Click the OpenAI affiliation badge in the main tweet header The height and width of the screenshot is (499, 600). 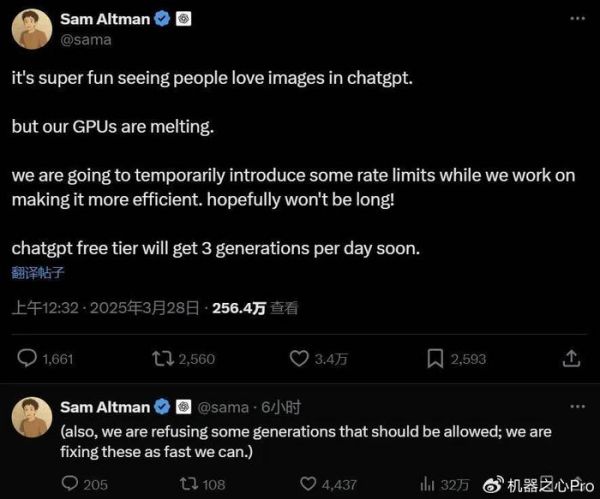click(x=183, y=19)
